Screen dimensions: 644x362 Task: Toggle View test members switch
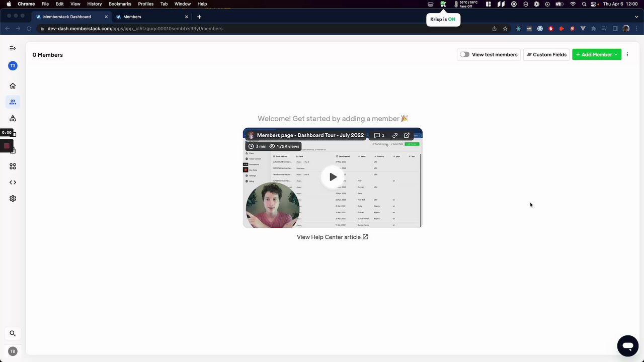pos(464,54)
